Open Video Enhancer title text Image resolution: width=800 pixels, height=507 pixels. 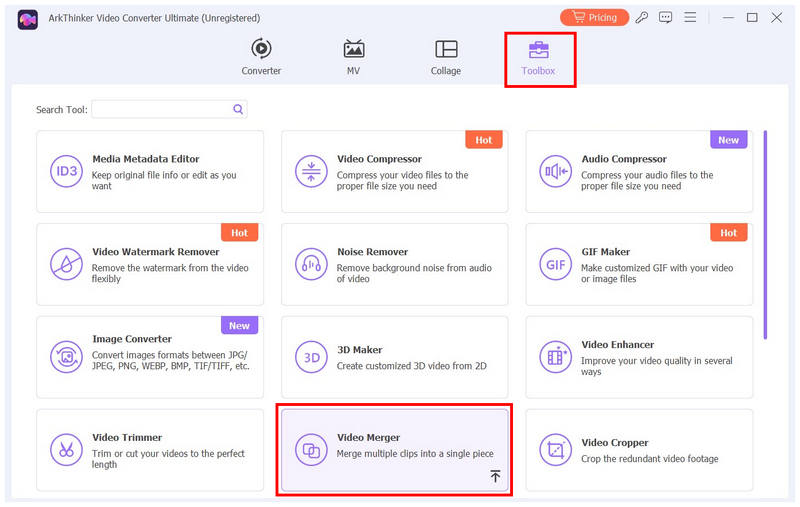point(617,345)
